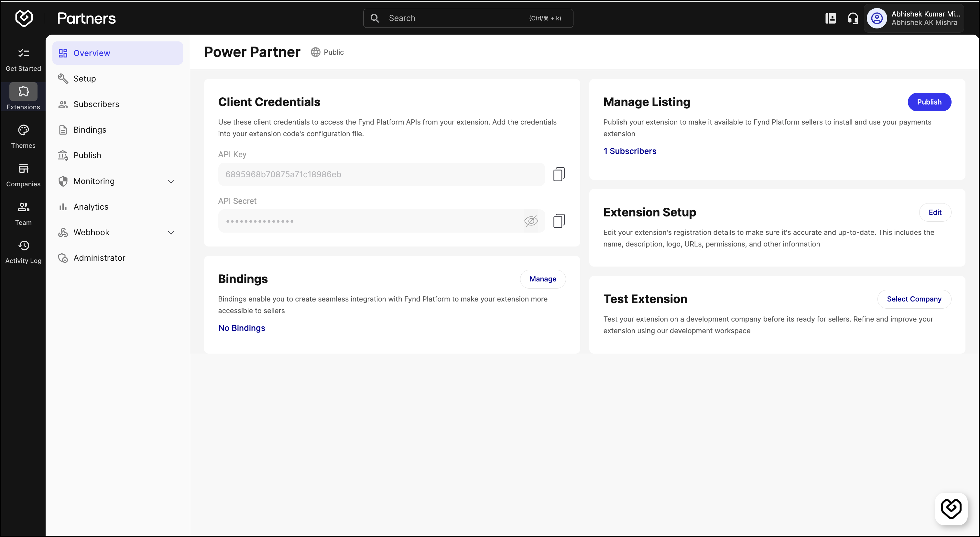Open Team people icon
Viewport: 980px width, 537px height.
pos(23,207)
